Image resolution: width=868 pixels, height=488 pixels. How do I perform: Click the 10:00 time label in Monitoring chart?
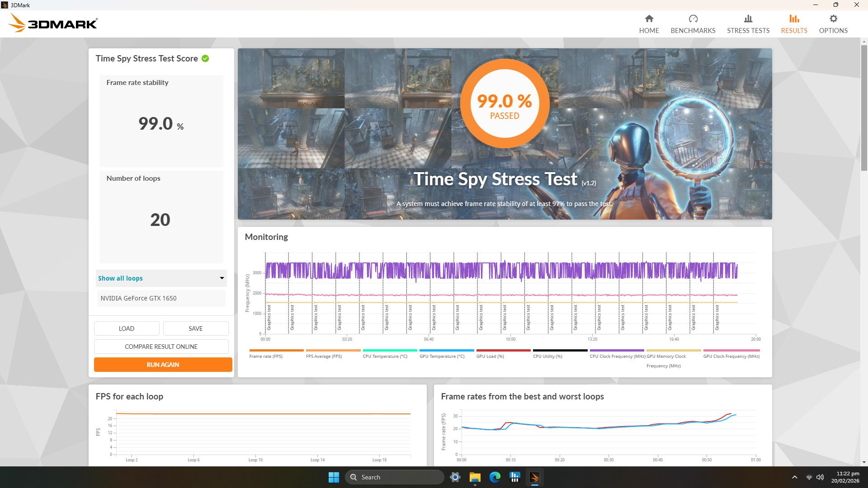tap(510, 339)
